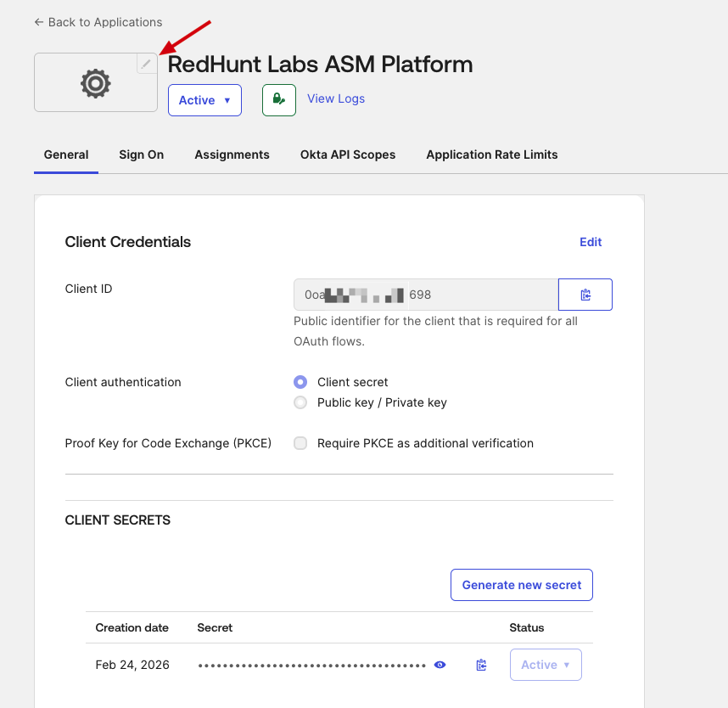Expand the secret's Active status dropdown
The width and height of the screenshot is (728, 708).
click(545, 665)
